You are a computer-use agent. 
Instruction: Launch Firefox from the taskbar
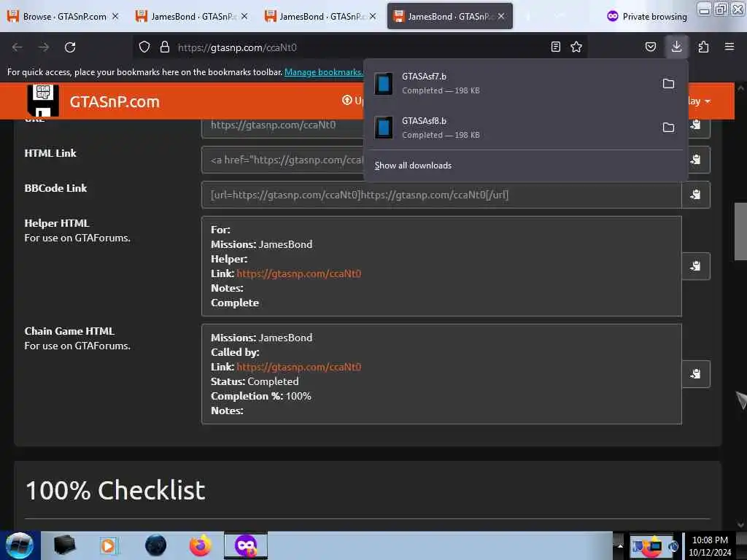[x=201, y=545]
